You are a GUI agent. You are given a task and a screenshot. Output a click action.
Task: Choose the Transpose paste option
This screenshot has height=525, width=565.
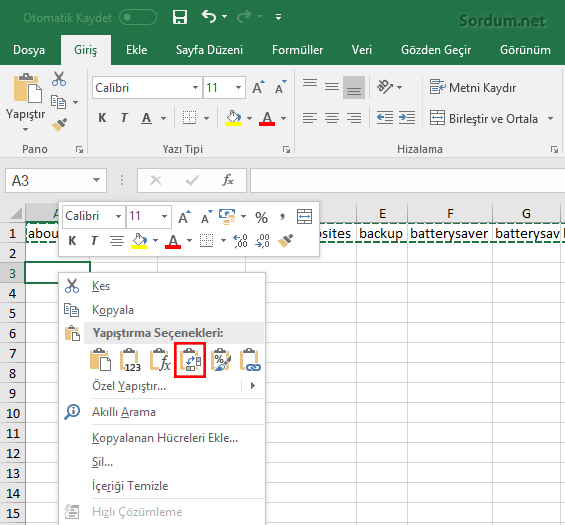(190, 360)
